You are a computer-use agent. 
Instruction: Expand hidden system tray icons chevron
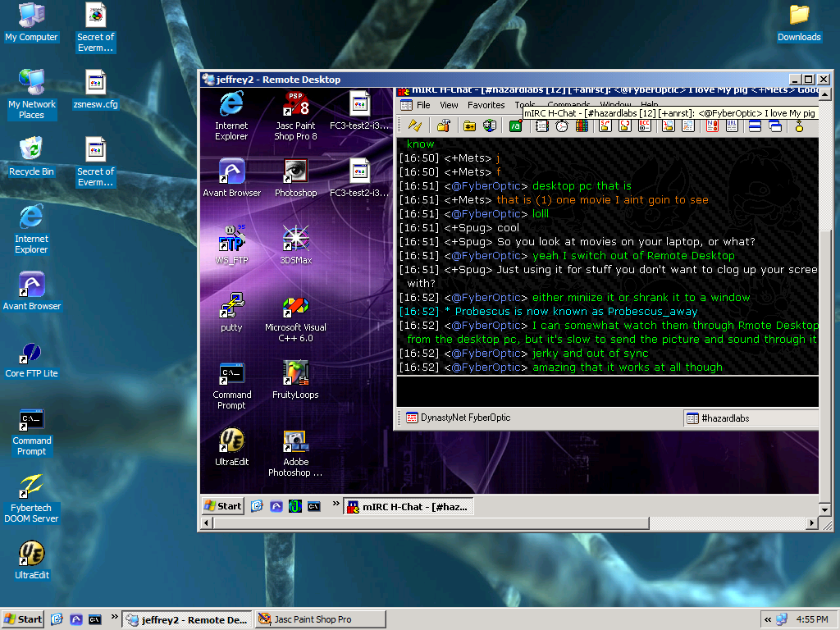tap(768, 620)
